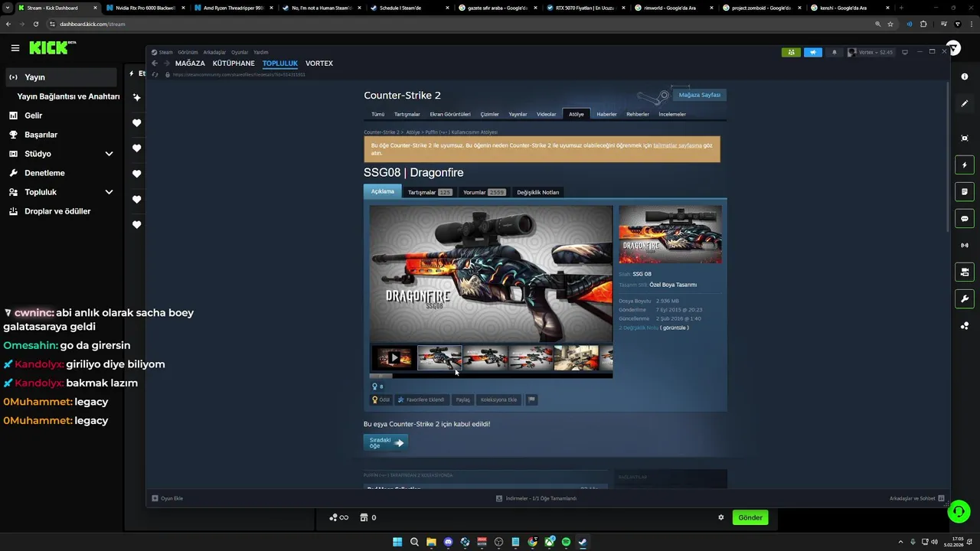Go back in Steam browser

pos(155,64)
